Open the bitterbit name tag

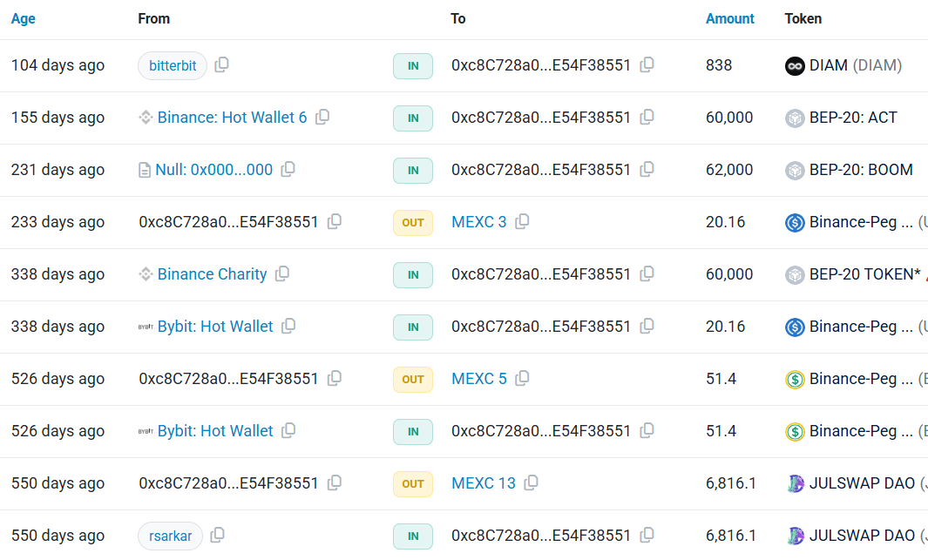pos(173,65)
